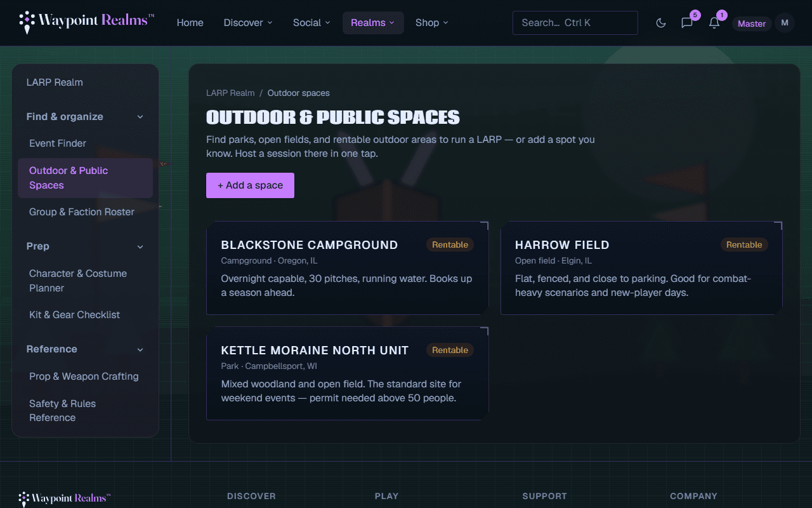The image size is (812, 508).
Task: Open the Shop dropdown menu
Action: (x=432, y=23)
